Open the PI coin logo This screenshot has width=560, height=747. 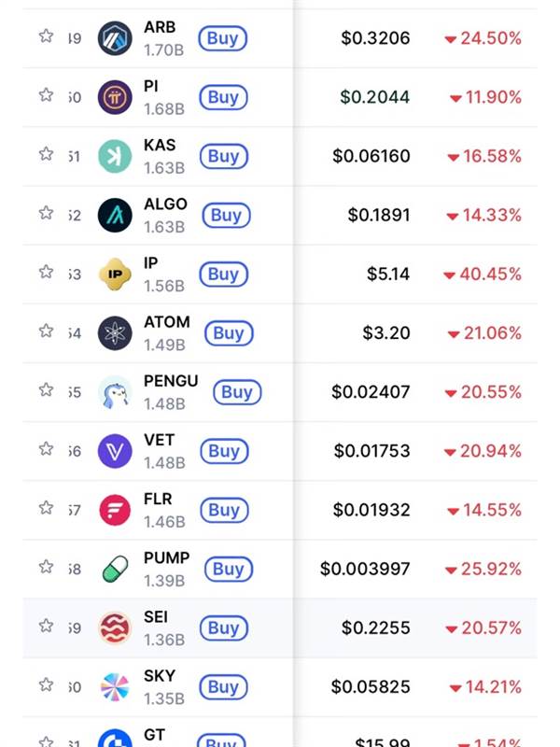[x=115, y=97]
